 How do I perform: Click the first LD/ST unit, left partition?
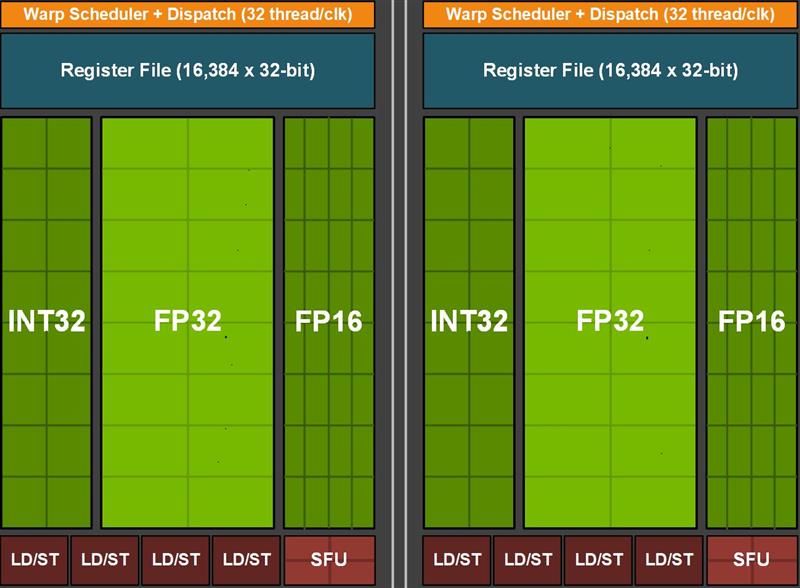click(x=35, y=560)
